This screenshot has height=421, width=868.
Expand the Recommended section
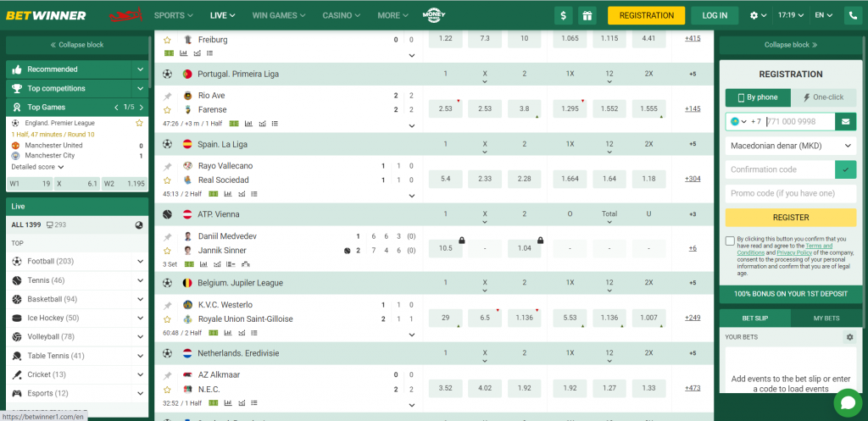[140, 69]
